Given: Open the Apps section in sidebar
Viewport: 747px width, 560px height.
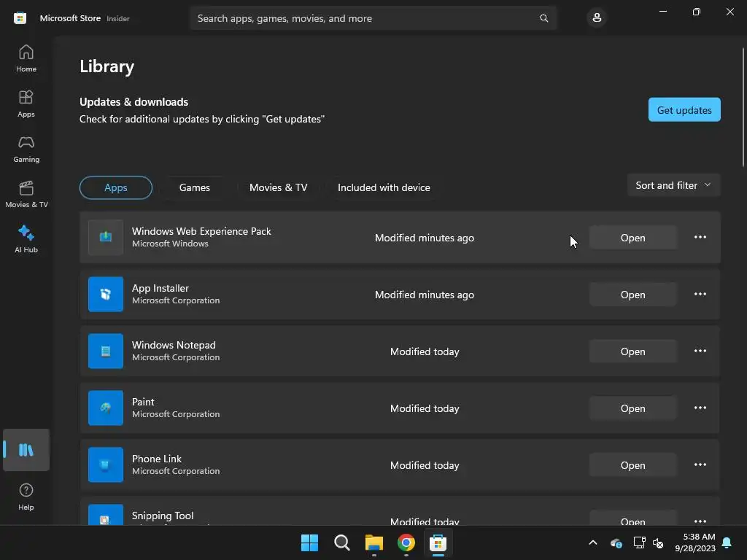Looking at the screenshot, I should tap(26, 104).
